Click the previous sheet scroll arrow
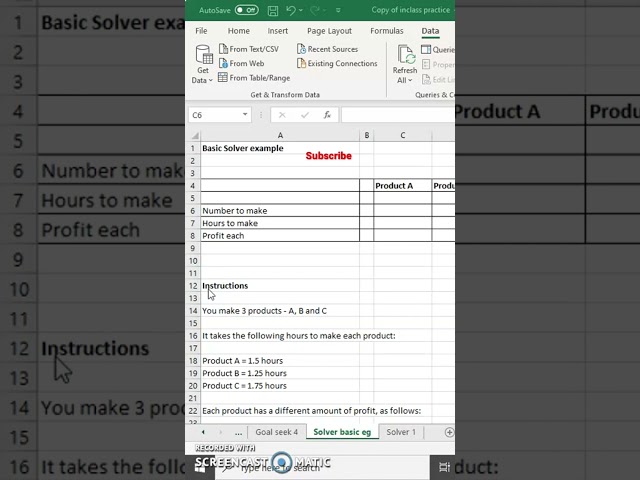This screenshot has width=640, height=480. tap(203, 432)
